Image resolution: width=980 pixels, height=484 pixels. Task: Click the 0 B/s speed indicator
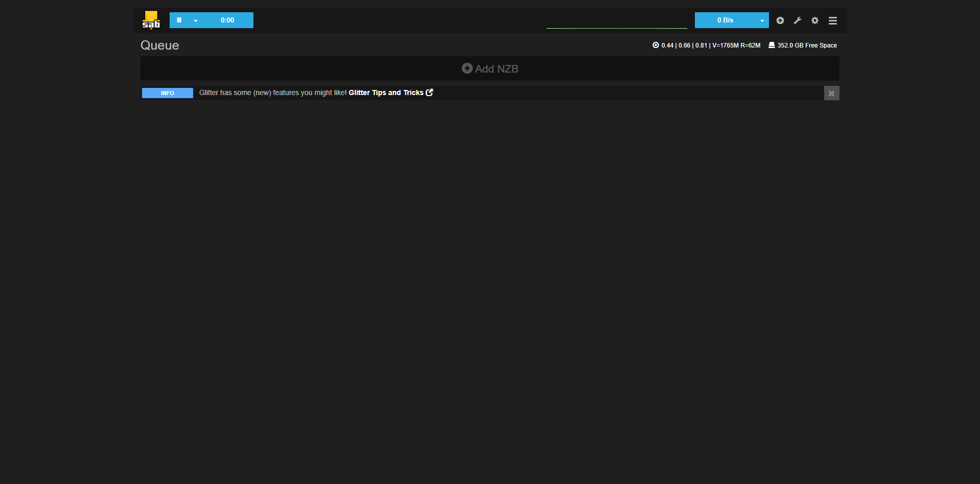(x=725, y=20)
